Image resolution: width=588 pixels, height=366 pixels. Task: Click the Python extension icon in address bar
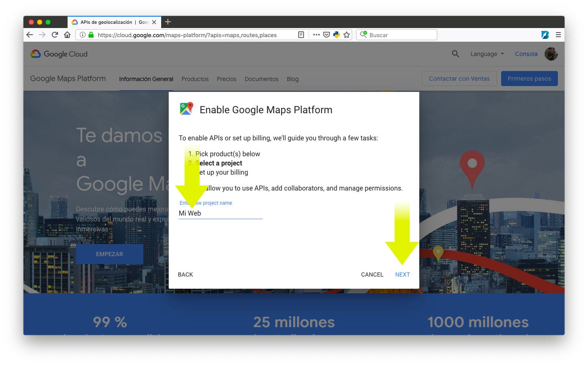[x=337, y=35]
